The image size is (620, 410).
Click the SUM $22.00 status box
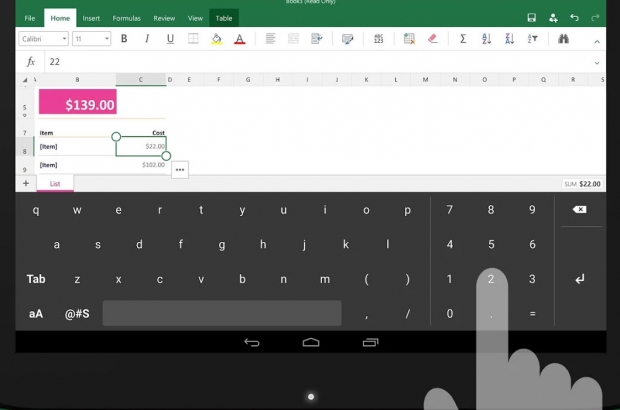click(582, 184)
